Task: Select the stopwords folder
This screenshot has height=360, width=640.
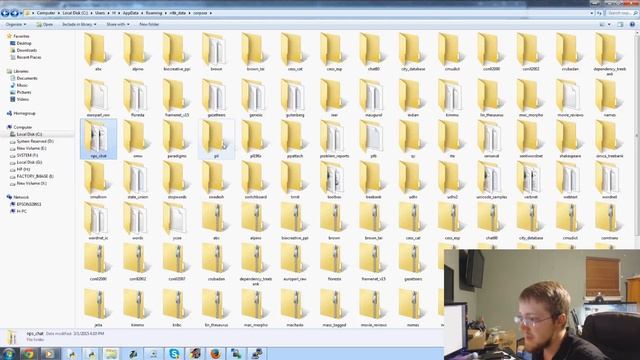Action: pyautogui.click(x=177, y=180)
